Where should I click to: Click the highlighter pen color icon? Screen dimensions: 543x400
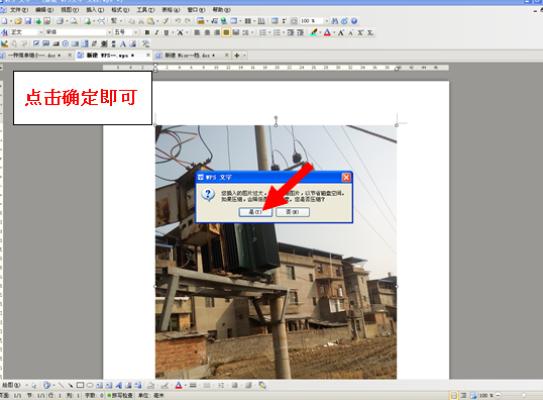[x=314, y=33]
